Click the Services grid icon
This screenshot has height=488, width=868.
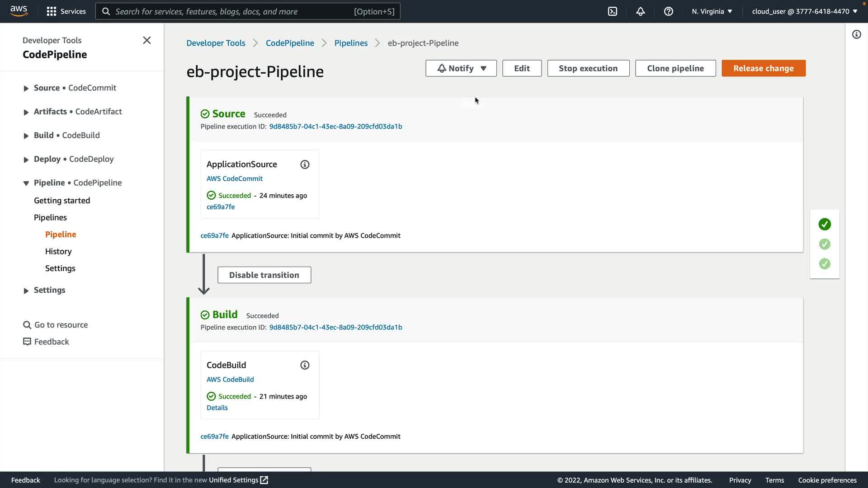(52, 11)
